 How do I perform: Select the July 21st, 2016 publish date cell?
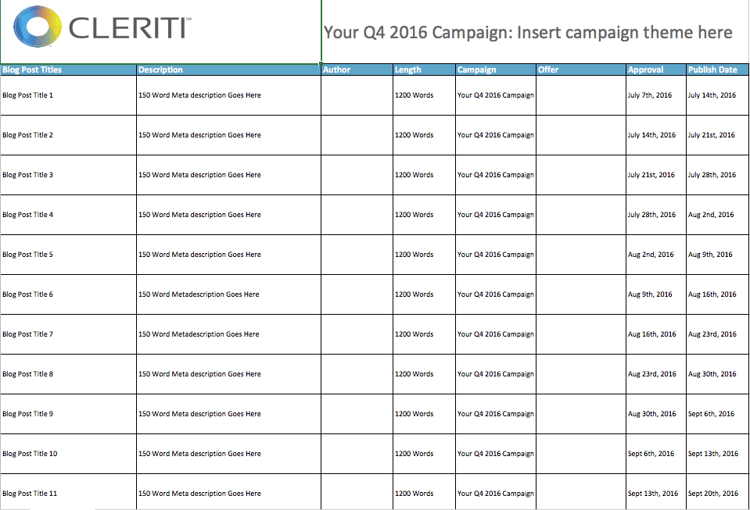pos(717,135)
